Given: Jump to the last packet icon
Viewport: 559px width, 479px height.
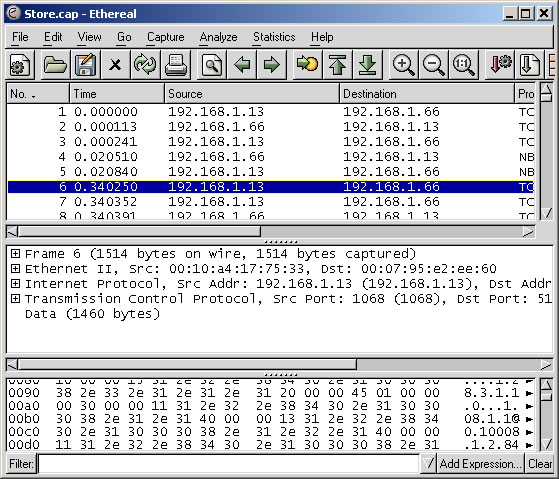Looking at the screenshot, I should 368,65.
